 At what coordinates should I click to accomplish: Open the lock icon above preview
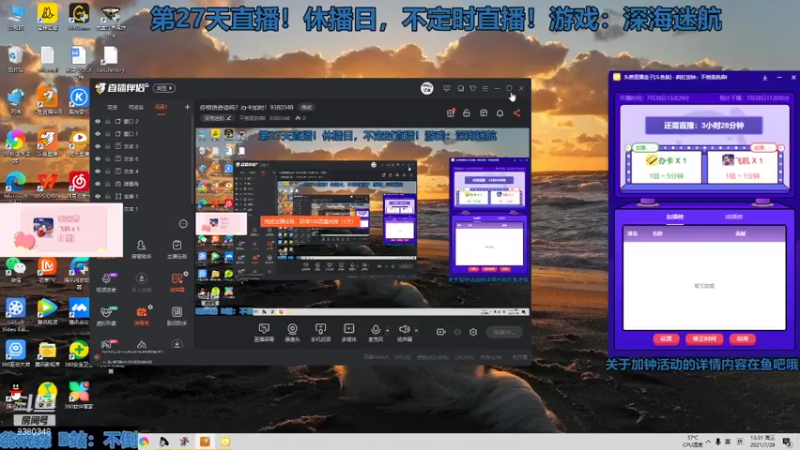(466, 113)
